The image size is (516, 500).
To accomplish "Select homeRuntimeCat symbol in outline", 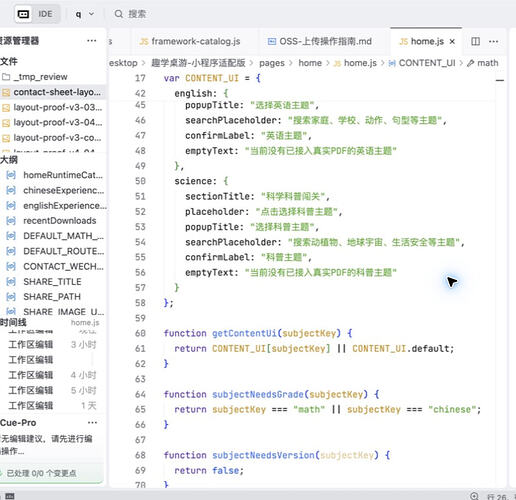I will [54, 175].
